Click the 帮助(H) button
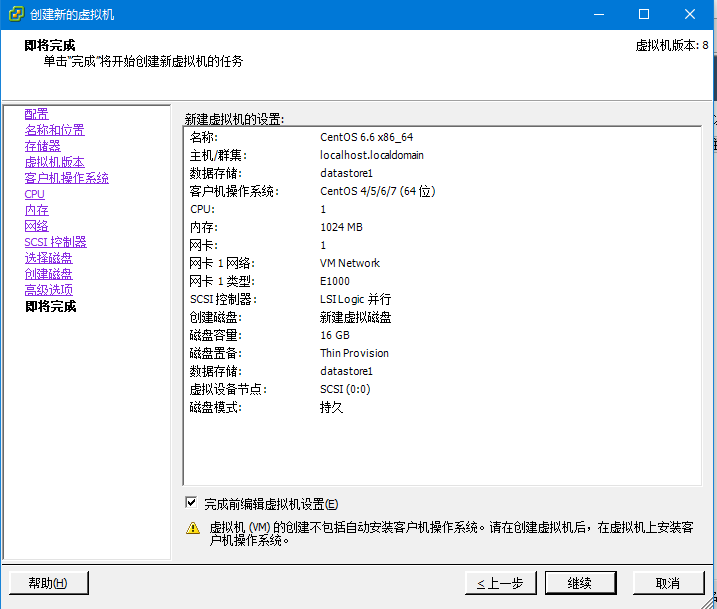Viewport: 717px width, 609px height. (x=48, y=583)
